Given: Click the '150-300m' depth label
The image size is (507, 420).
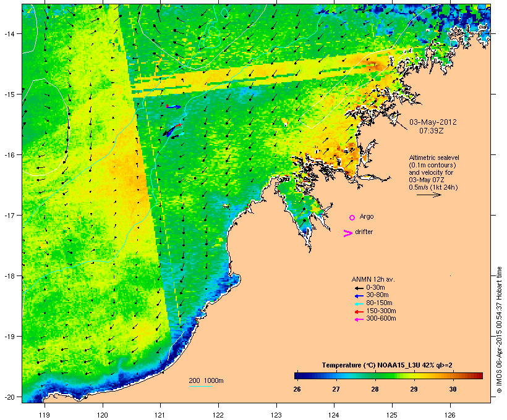Looking at the screenshot, I should coord(381,311).
